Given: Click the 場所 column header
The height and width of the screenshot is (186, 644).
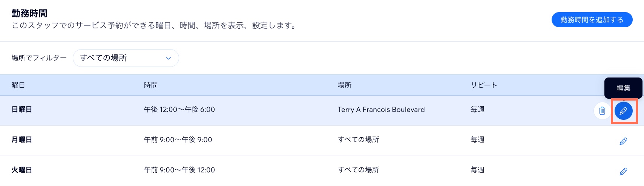Looking at the screenshot, I should (345, 85).
